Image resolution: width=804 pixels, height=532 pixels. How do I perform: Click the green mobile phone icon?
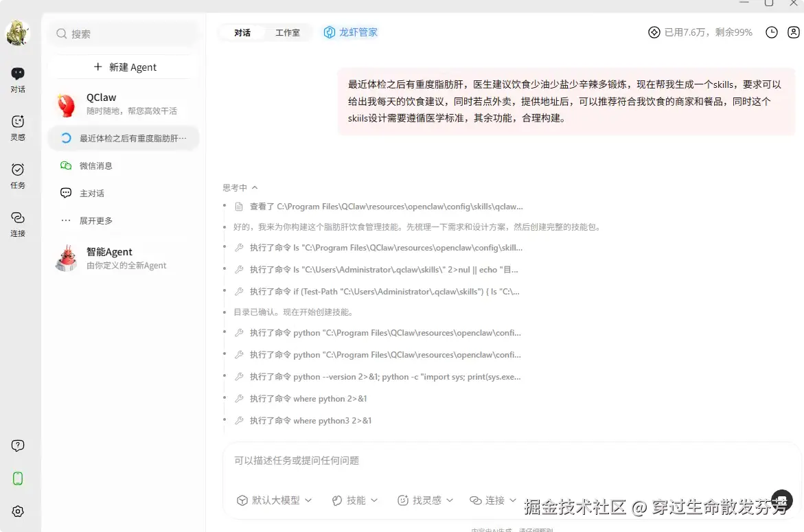(18, 478)
